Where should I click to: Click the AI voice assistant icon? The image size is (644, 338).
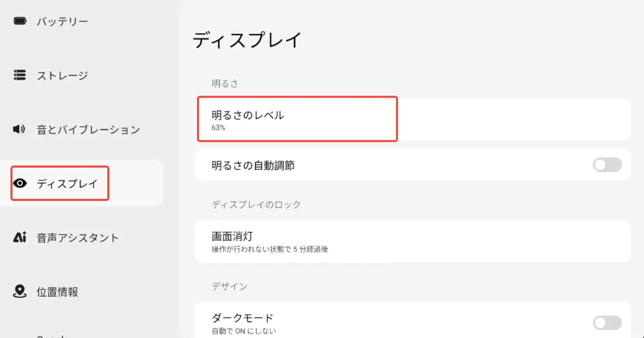tap(20, 237)
